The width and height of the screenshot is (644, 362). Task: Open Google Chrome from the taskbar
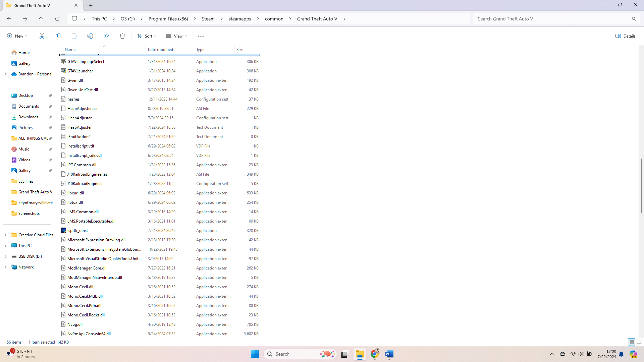pos(375,354)
